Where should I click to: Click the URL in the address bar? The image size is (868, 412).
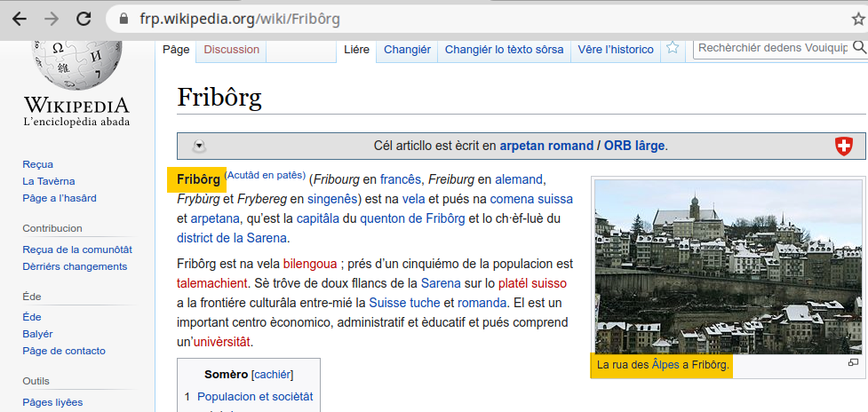click(x=240, y=19)
